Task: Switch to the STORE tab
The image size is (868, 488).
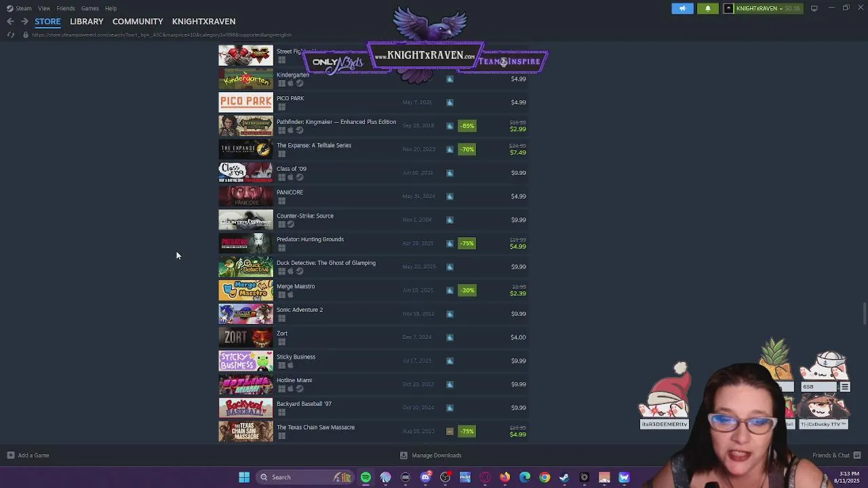Action: pyautogui.click(x=47, y=22)
